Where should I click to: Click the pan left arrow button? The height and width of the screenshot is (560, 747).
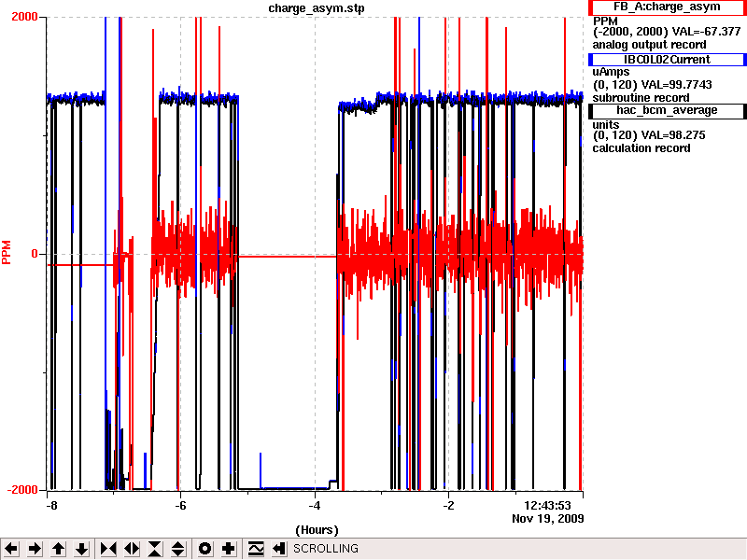[x=12, y=549]
